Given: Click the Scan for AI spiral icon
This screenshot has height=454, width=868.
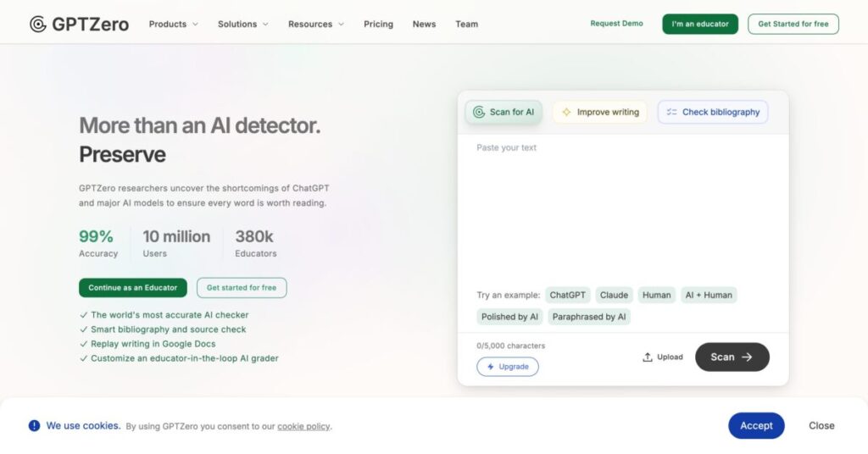Looking at the screenshot, I should pyautogui.click(x=479, y=113).
